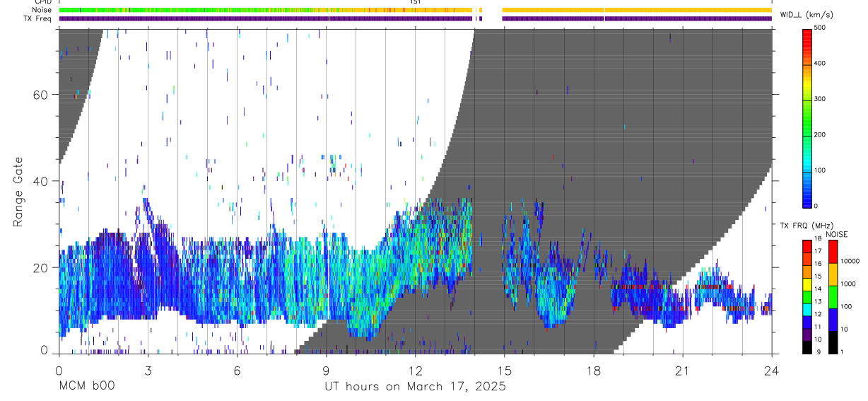Screen dimensions: 868x401
Task: Select the 'Noise' row label at top
Action: 42,10
